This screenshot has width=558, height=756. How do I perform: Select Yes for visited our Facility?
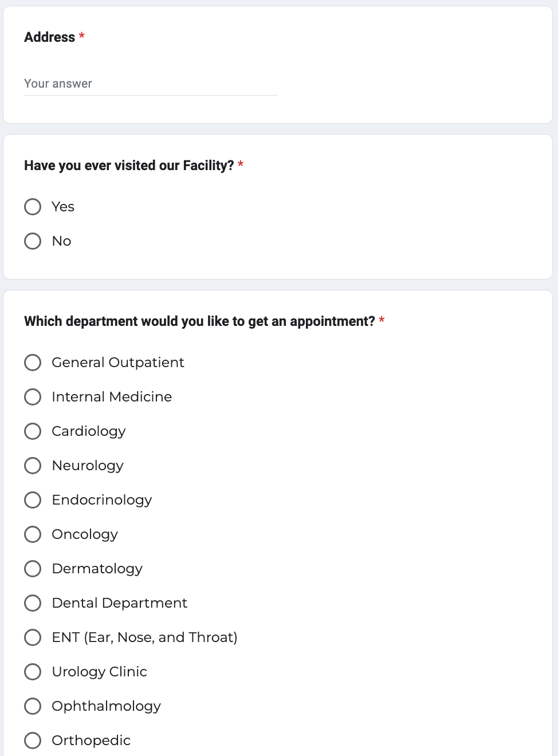33,207
